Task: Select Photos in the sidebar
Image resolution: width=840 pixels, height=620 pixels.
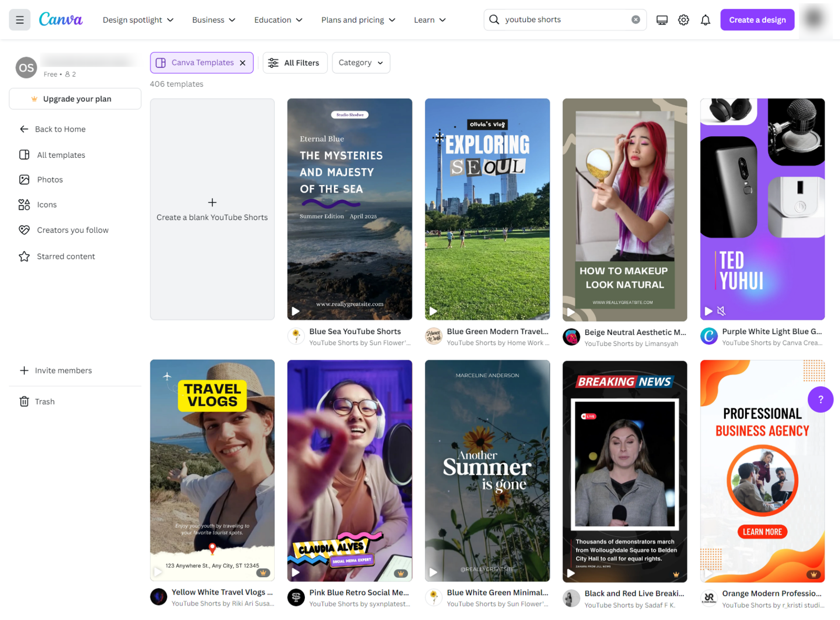Action: (x=49, y=179)
